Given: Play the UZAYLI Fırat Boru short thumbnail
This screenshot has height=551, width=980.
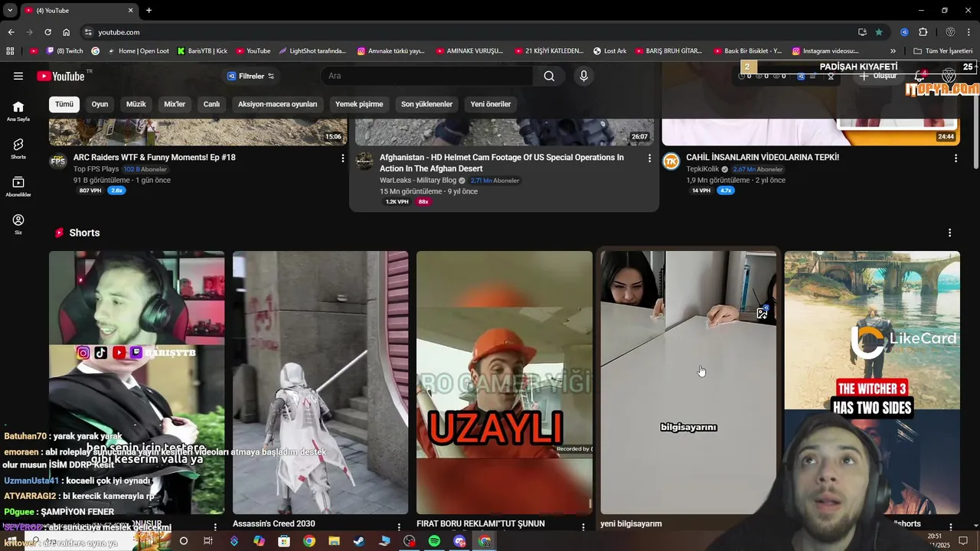Looking at the screenshot, I should pyautogui.click(x=504, y=383).
